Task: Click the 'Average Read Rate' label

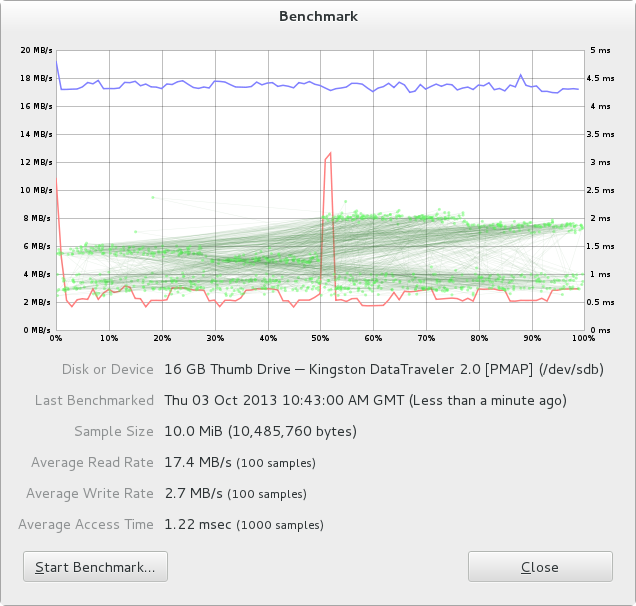Action: 92,462
